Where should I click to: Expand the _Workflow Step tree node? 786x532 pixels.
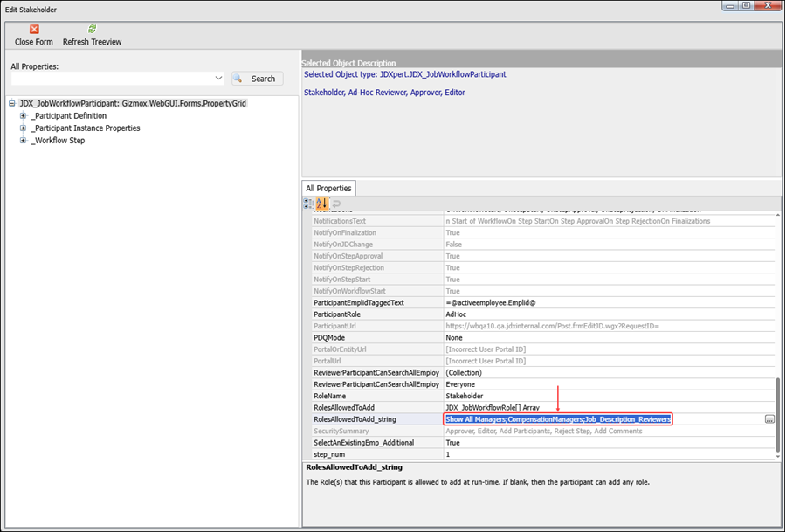point(24,140)
